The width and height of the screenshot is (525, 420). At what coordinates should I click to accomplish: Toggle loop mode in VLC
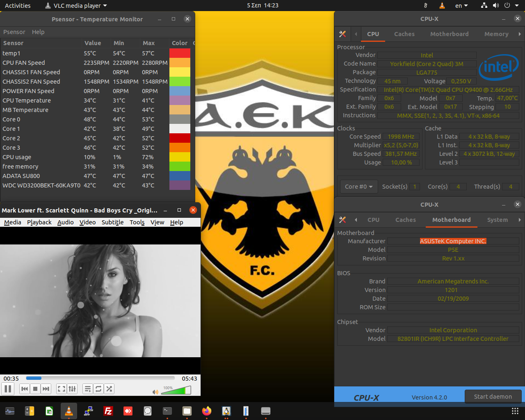[x=98, y=389]
